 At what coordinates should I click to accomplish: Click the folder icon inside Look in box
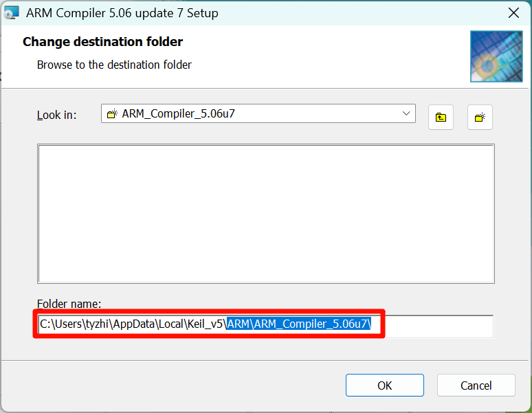click(x=112, y=114)
